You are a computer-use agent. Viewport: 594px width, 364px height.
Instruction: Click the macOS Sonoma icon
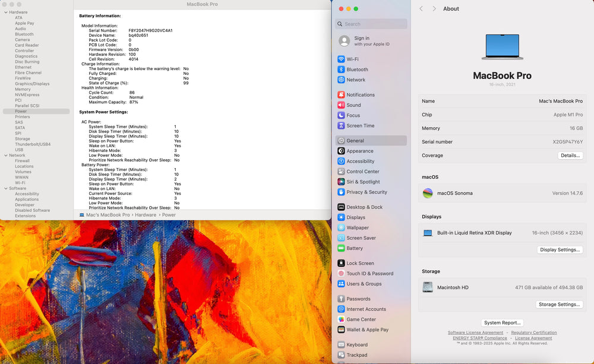pos(428,193)
